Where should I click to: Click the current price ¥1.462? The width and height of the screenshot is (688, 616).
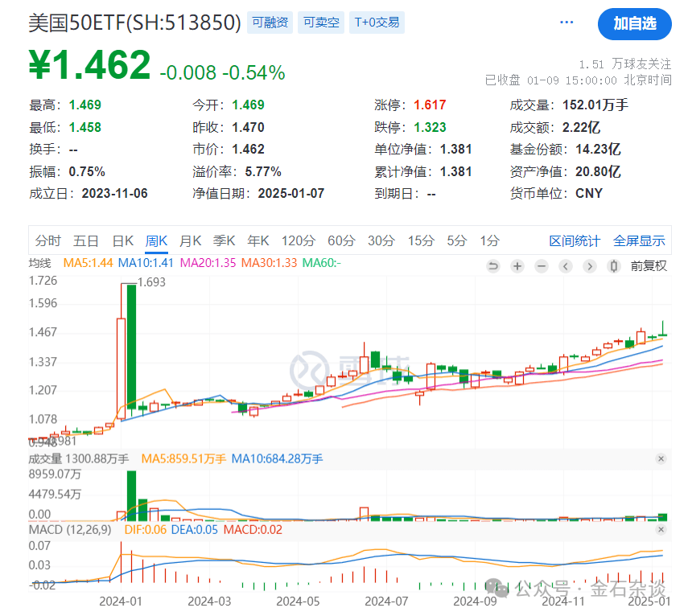(90, 65)
